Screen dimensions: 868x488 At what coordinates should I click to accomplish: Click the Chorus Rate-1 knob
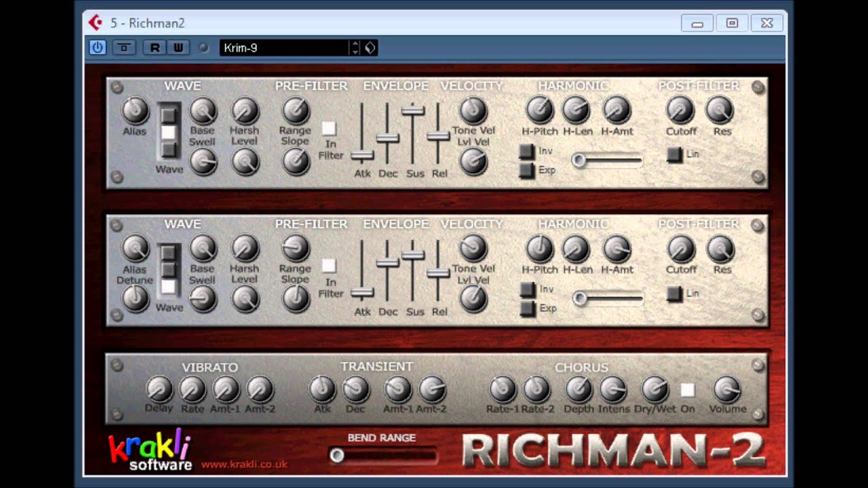coord(502,390)
